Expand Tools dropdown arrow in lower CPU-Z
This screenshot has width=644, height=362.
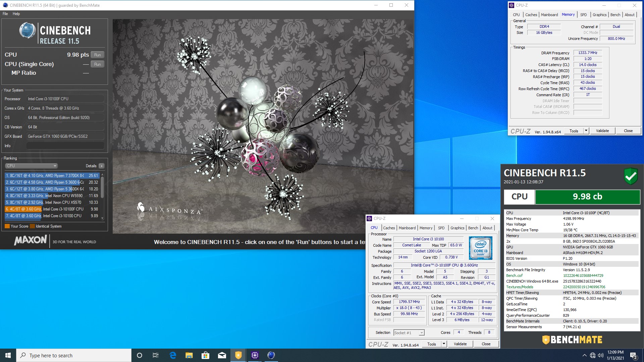[x=444, y=344]
